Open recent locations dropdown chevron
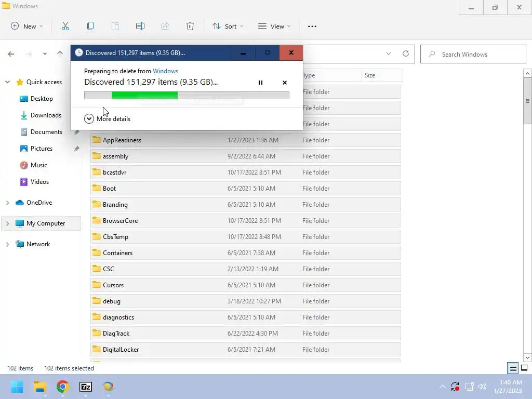The image size is (532, 399). 45,54
